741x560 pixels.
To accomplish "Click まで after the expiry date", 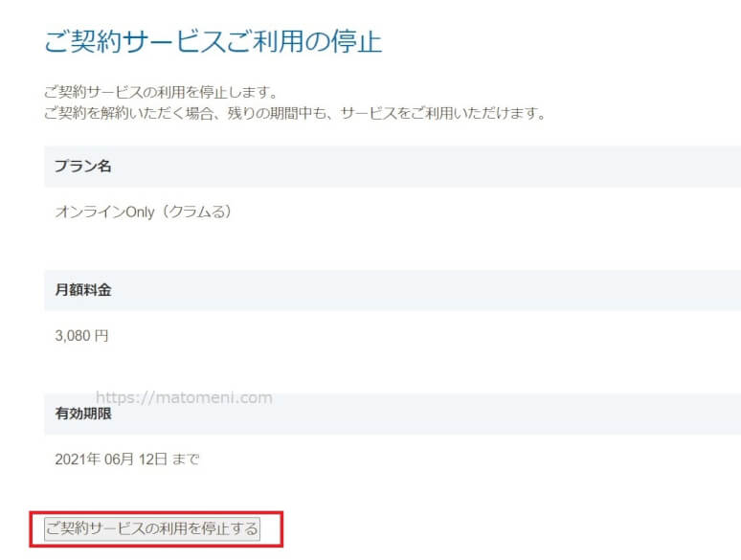I will tap(186, 459).
